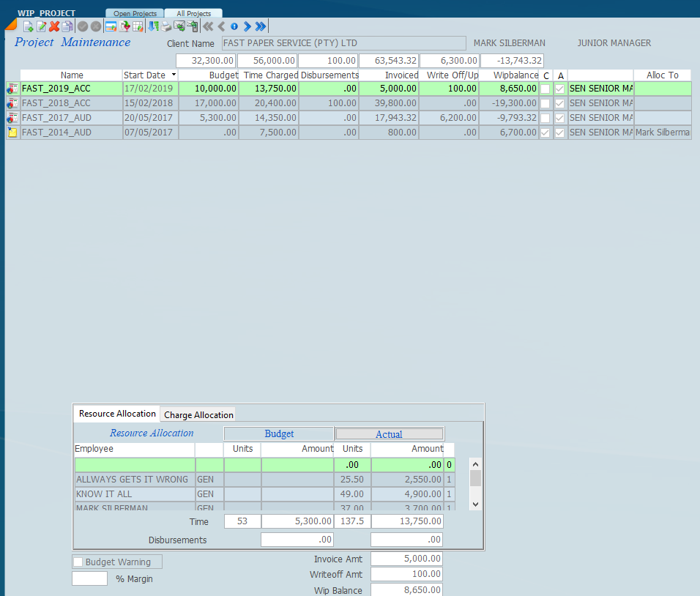Image resolution: width=700 pixels, height=596 pixels.
Task: Click the new record toolbar icon
Action: [x=29, y=26]
